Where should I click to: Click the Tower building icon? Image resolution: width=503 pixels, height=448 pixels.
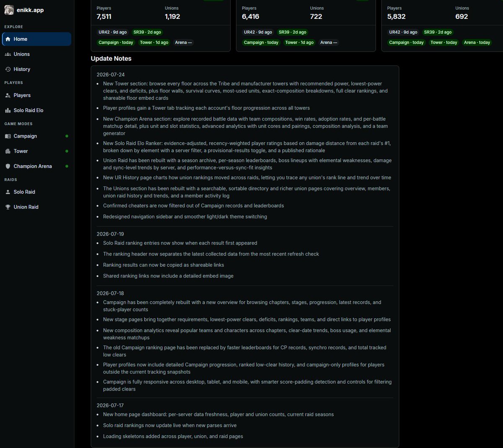(x=8, y=151)
